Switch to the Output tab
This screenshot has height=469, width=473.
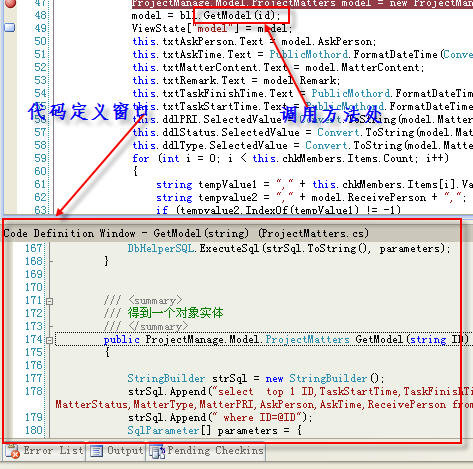pos(116,451)
